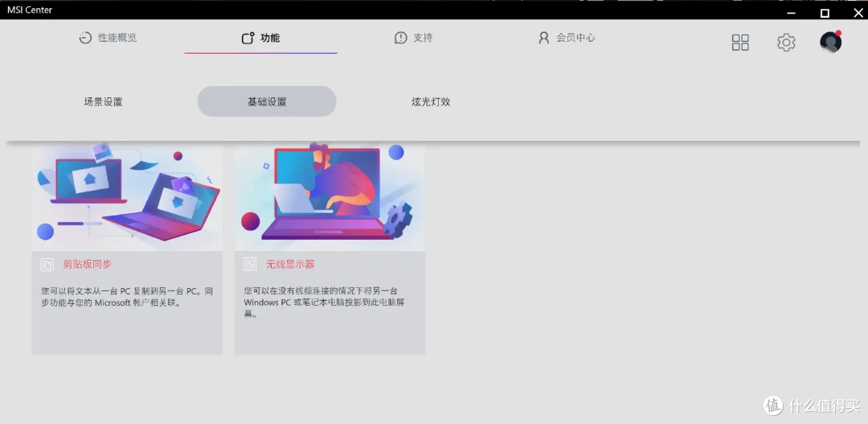Click the member center person icon
The width and height of the screenshot is (868, 424).
point(543,38)
